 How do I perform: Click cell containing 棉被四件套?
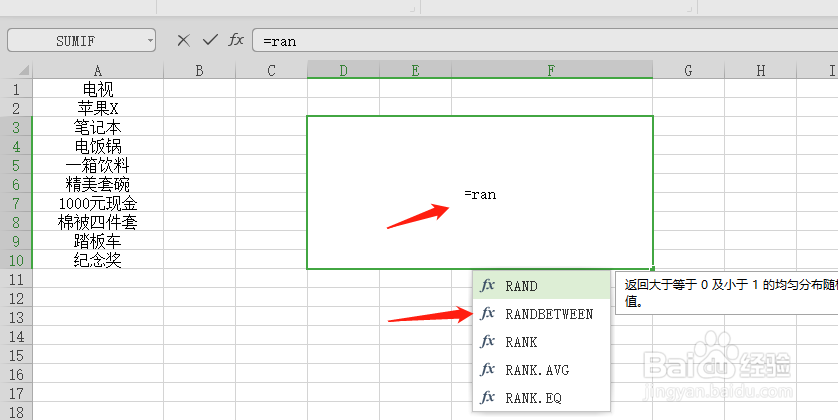pyautogui.click(x=98, y=222)
